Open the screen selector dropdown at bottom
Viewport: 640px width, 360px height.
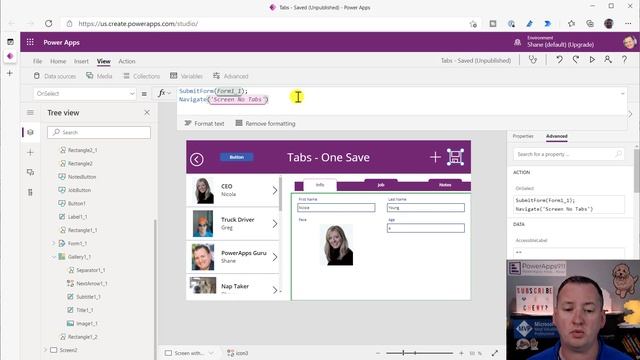[211, 353]
